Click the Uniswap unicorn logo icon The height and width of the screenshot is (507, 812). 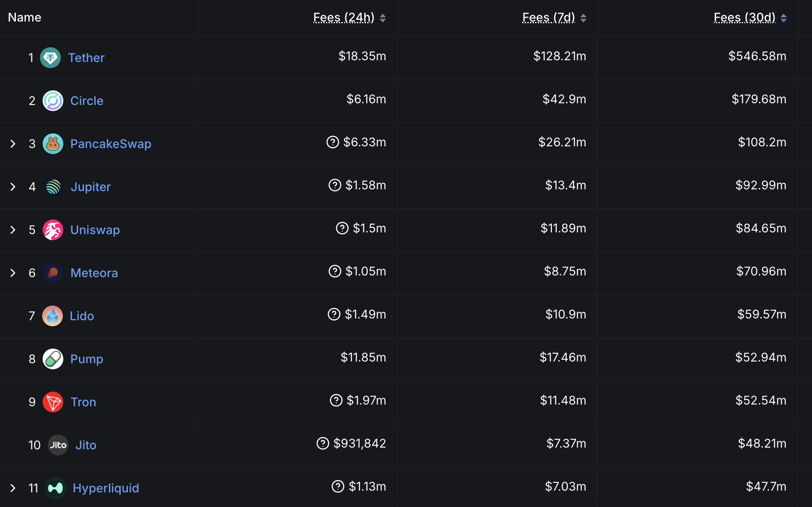[53, 230]
